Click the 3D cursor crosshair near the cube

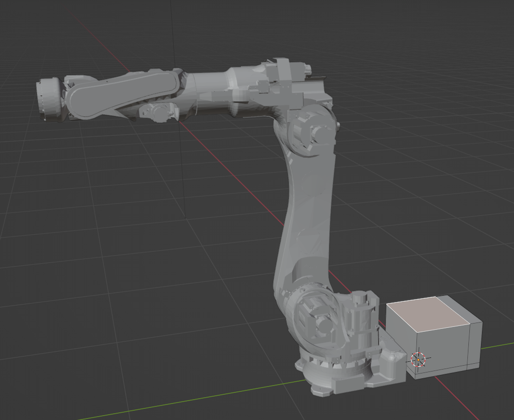coord(418,360)
